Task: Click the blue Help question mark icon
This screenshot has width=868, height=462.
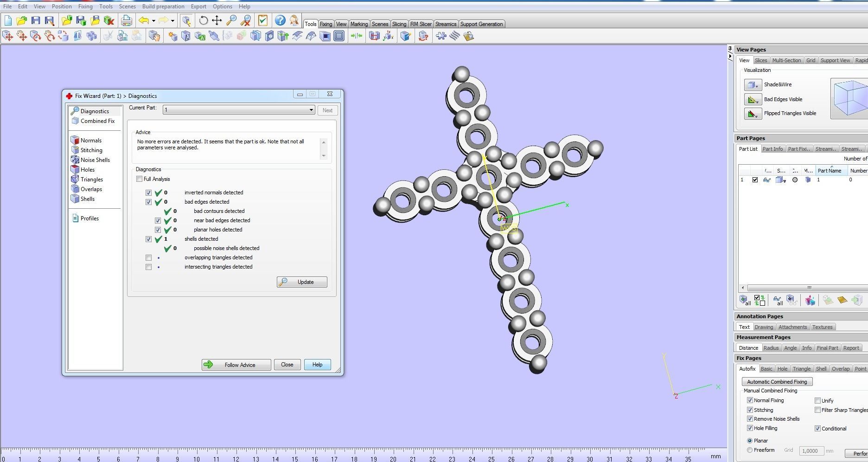Action: (x=280, y=20)
